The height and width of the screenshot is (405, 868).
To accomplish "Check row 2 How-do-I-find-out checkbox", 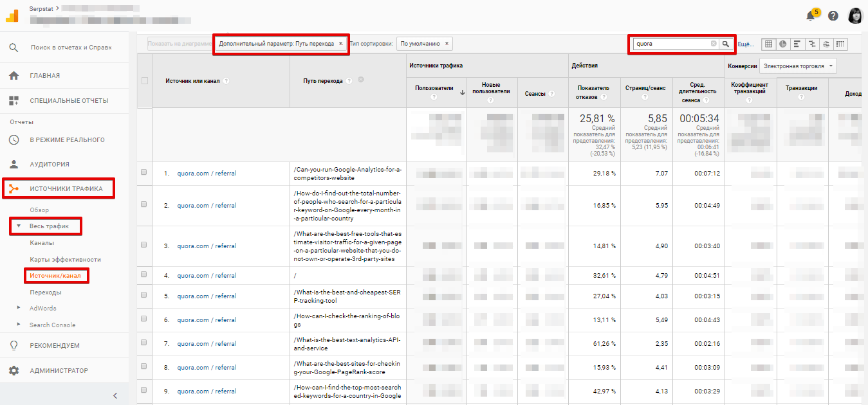I will [144, 204].
